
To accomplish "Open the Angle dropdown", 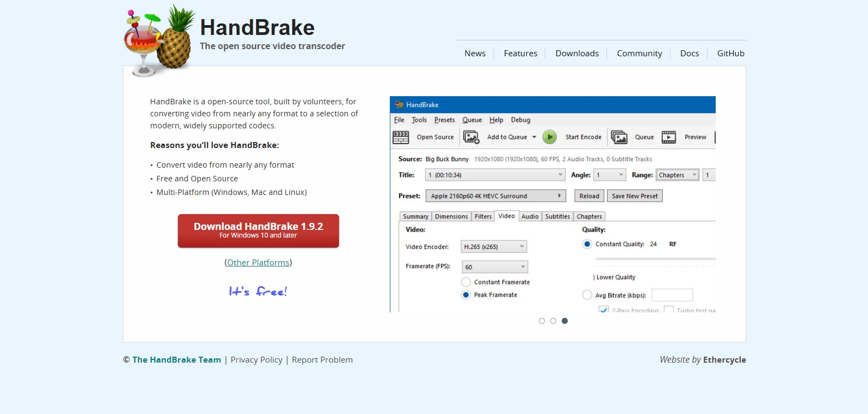I will click(610, 175).
